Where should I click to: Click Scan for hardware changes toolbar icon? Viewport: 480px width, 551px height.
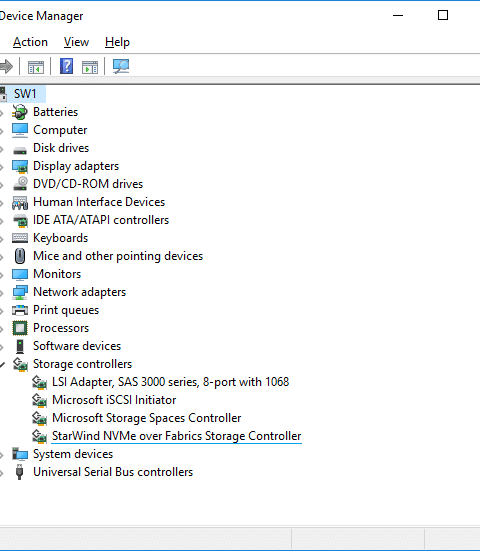click(121, 66)
